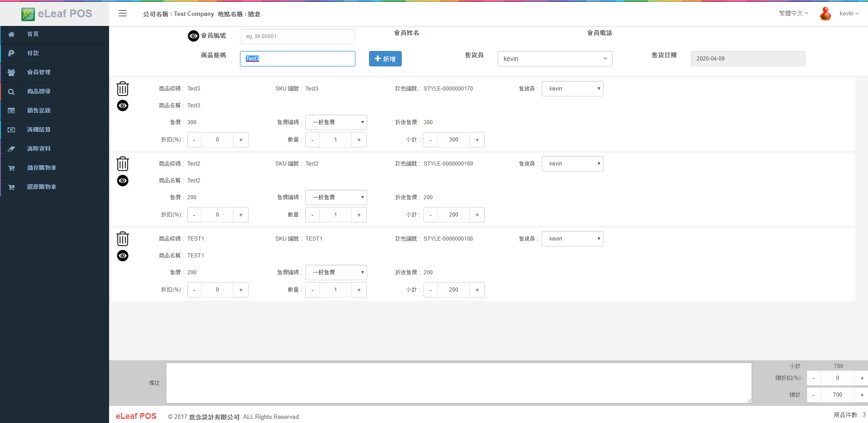Decrease the 總折扣(%) value
The image size is (868, 423).
click(813, 378)
